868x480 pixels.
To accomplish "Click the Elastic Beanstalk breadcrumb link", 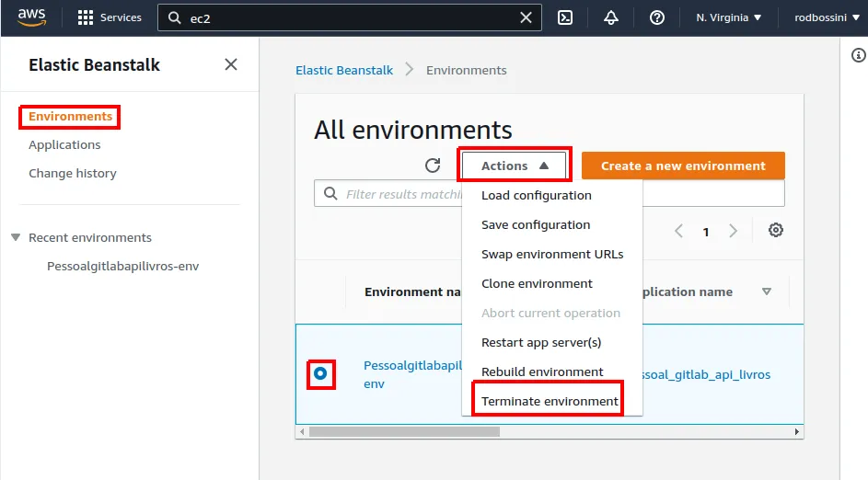I will (x=344, y=70).
